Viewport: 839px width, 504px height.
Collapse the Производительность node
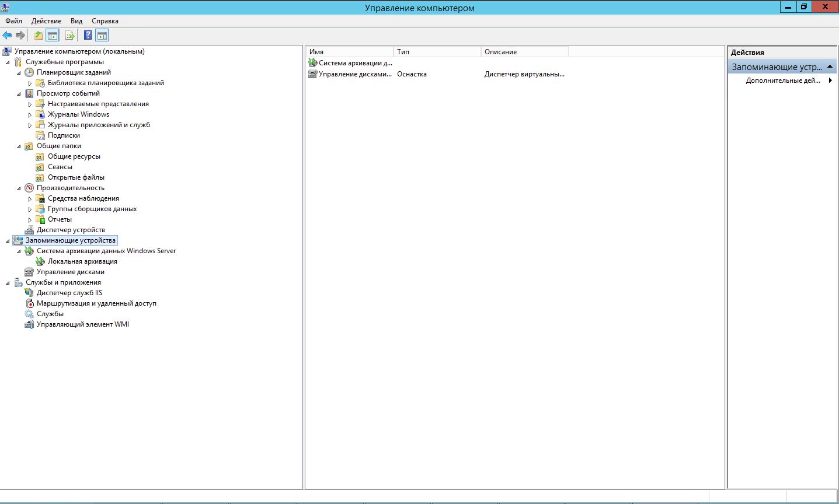pyautogui.click(x=19, y=188)
